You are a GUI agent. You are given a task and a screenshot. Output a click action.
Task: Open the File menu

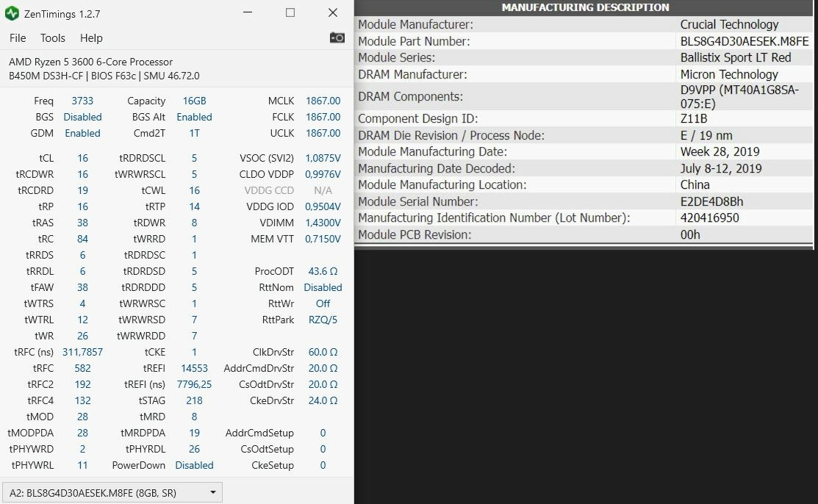pyautogui.click(x=18, y=38)
